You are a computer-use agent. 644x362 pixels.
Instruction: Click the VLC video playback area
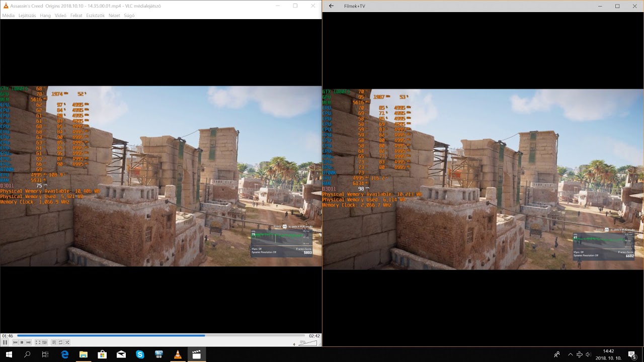[161, 176]
